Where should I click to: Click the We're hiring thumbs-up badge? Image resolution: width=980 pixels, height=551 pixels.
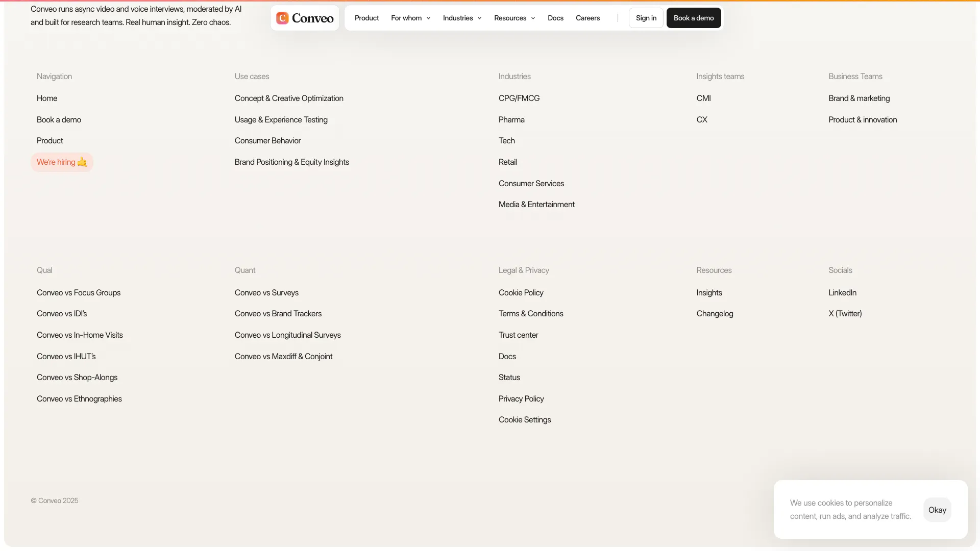pos(62,162)
